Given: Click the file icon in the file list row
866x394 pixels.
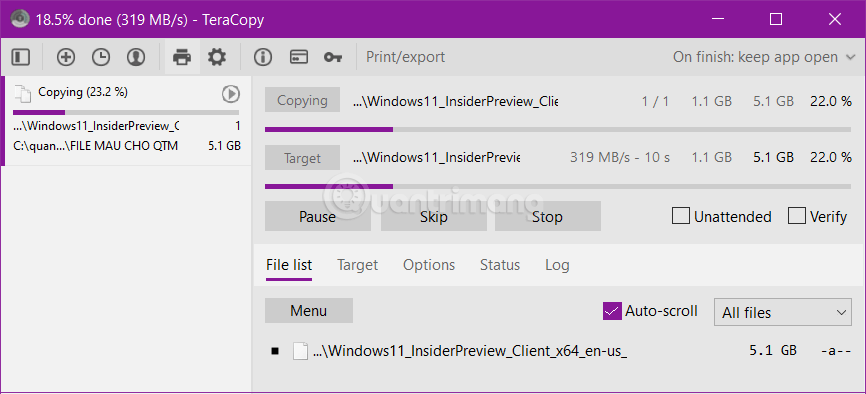Looking at the screenshot, I should pyautogui.click(x=300, y=351).
